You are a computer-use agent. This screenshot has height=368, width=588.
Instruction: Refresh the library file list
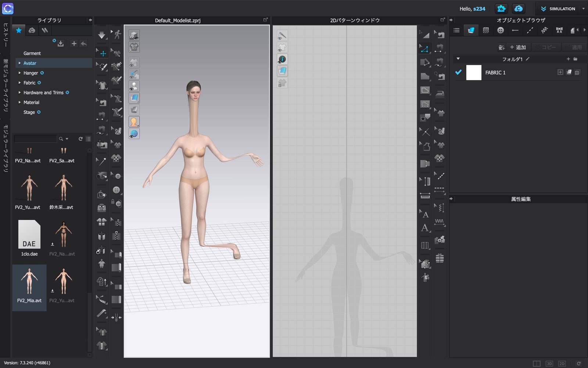(80, 139)
